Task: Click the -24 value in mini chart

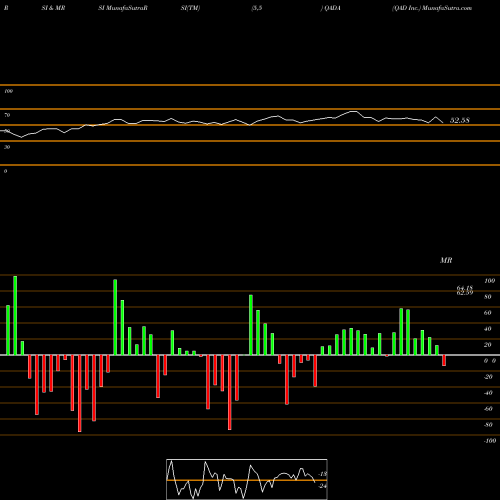Action: (322, 486)
